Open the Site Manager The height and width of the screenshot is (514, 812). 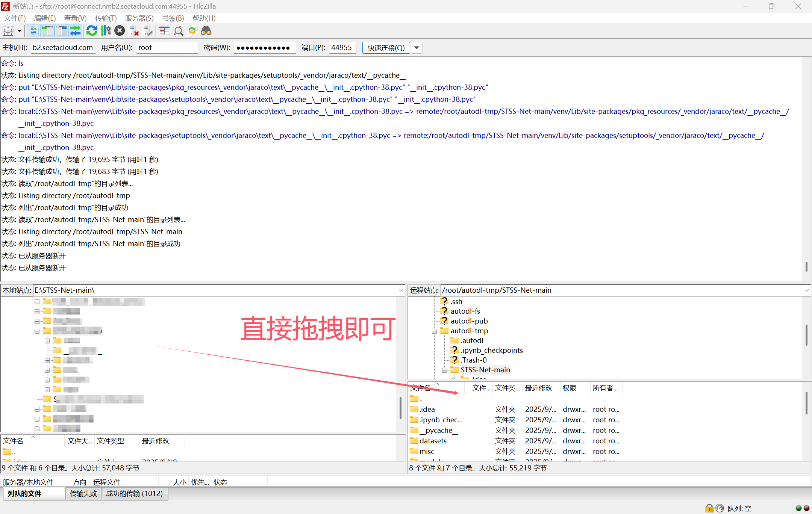pos(8,31)
